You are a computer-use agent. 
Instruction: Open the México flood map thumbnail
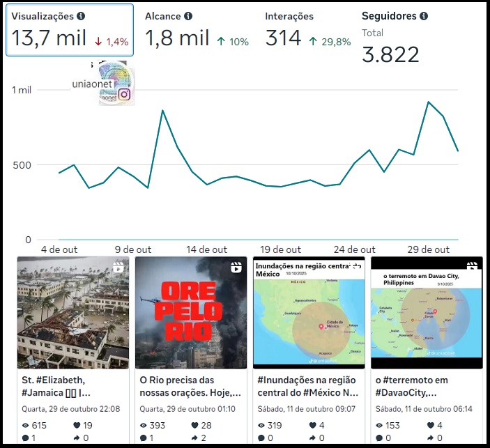(x=308, y=313)
